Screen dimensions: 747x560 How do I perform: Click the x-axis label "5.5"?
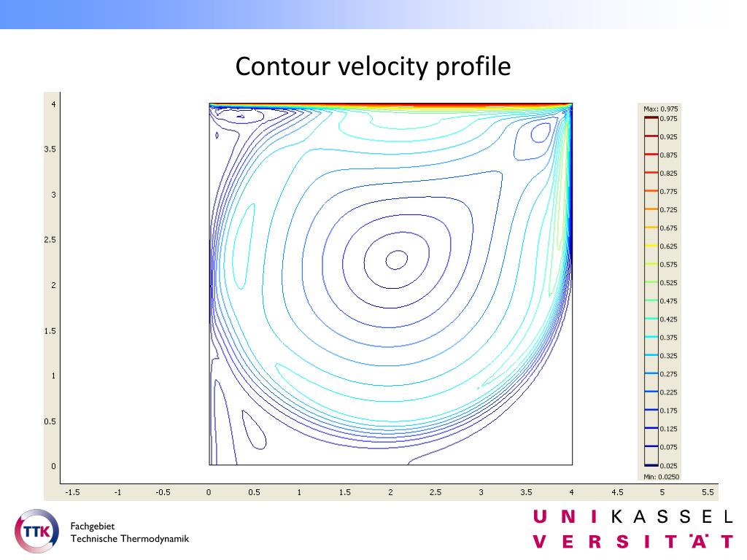[x=708, y=492]
